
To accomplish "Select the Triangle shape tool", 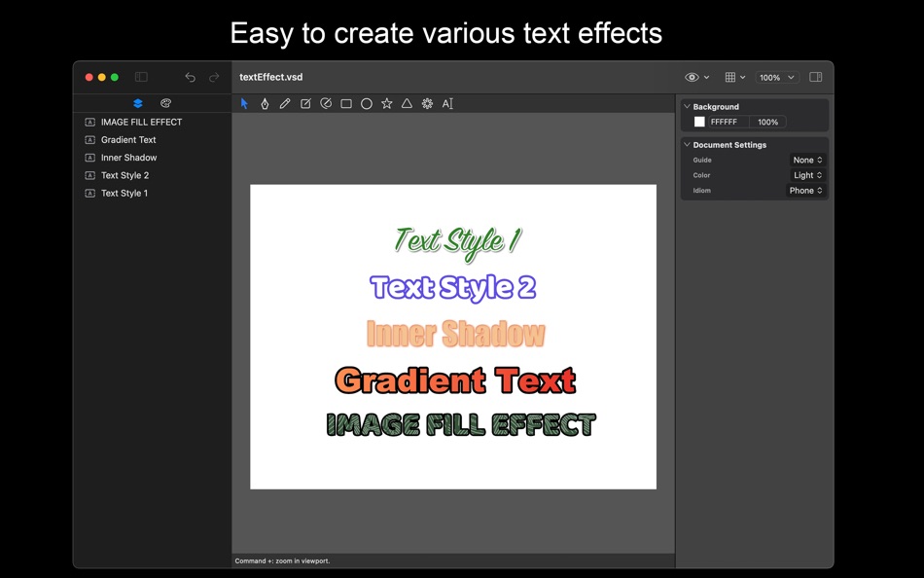I will tap(407, 104).
